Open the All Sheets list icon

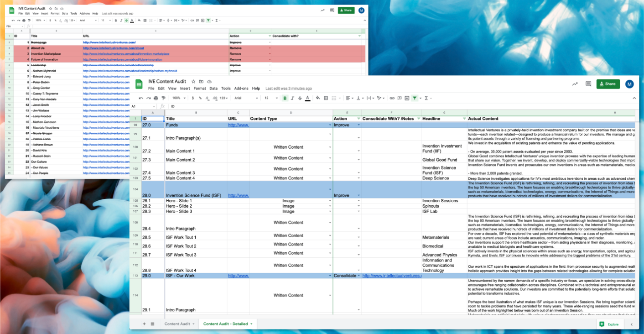tap(152, 324)
